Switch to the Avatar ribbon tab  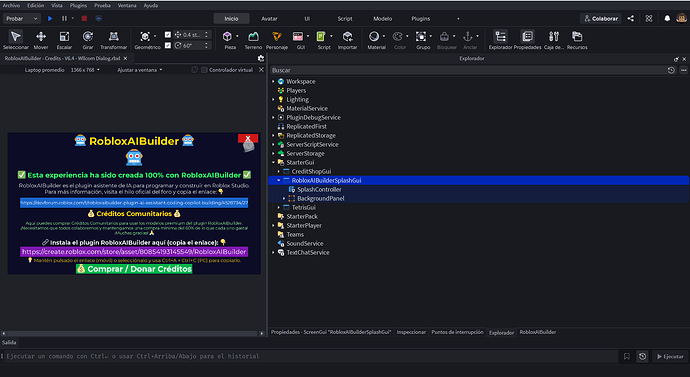(x=269, y=18)
